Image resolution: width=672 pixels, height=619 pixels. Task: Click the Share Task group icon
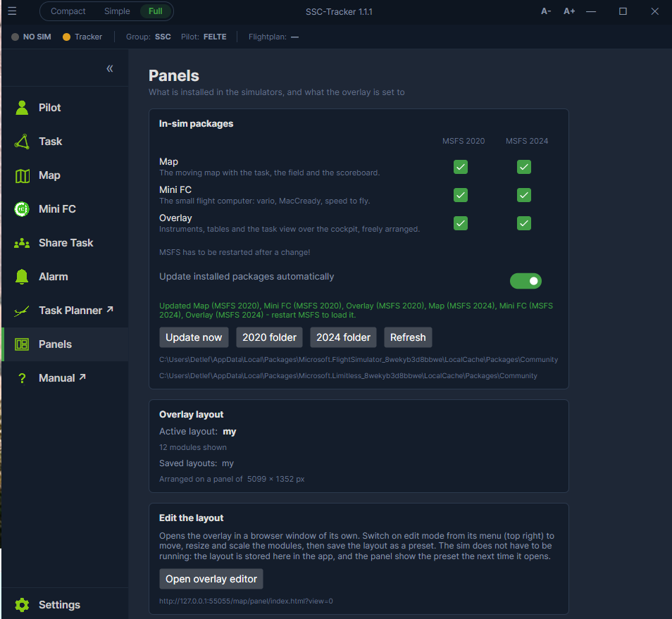22,244
